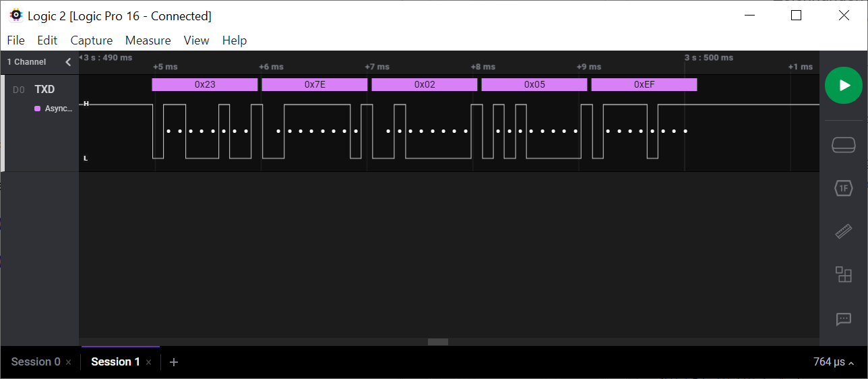Click the 3 s : 500 ms time marker
The image size is (868, 379).
point(709,58)
